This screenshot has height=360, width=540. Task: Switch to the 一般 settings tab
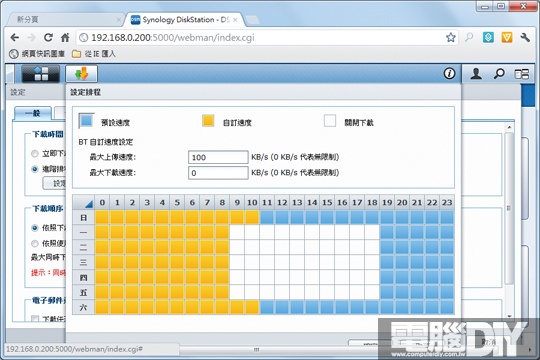pos(33,113)
